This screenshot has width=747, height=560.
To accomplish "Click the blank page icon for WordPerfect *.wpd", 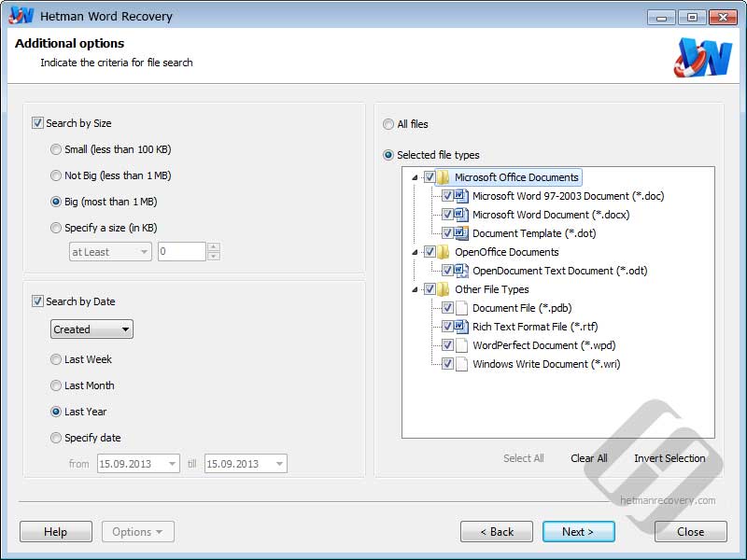I will 461,344.
